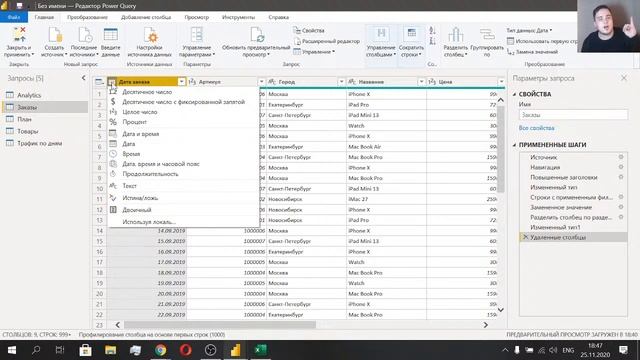Click data type icon of Город column
The width and height of the screenshot is (640, 360).
(272, 82)
